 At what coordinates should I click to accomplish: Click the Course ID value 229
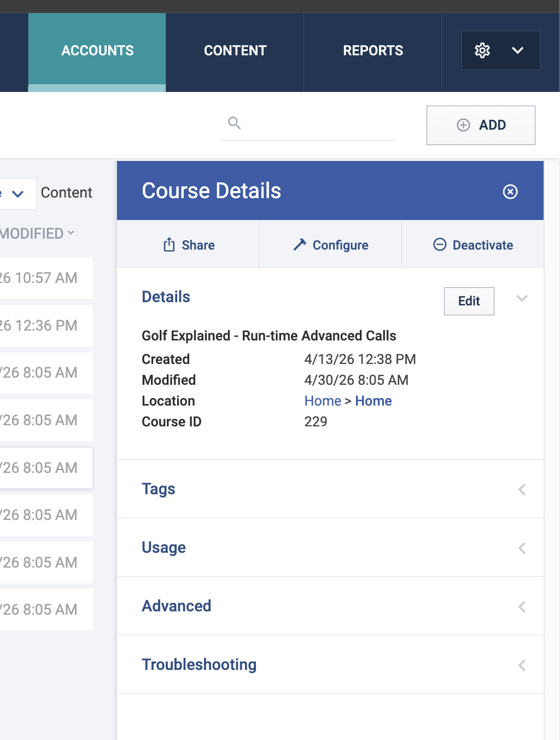point(316,422)
